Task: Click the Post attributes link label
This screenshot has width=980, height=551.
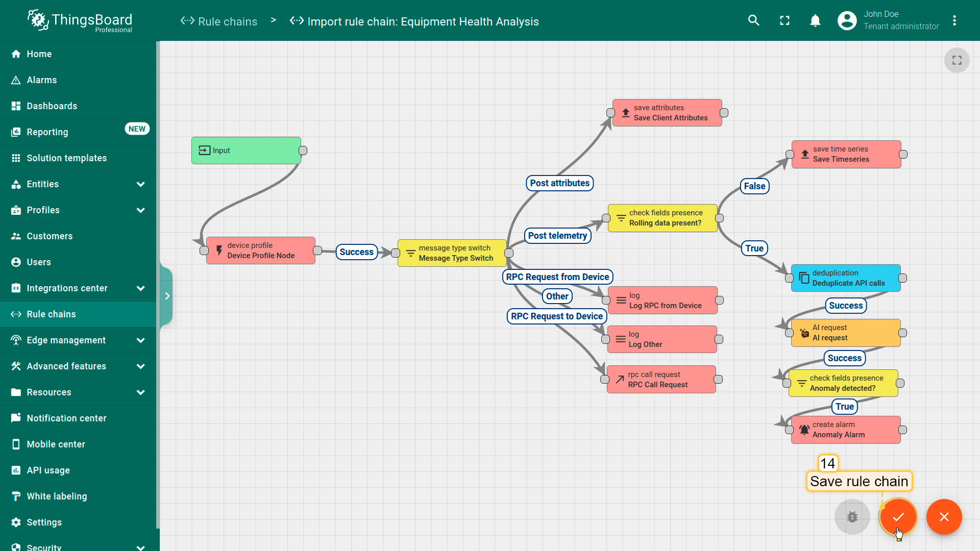Action: [x=559, y=183]
